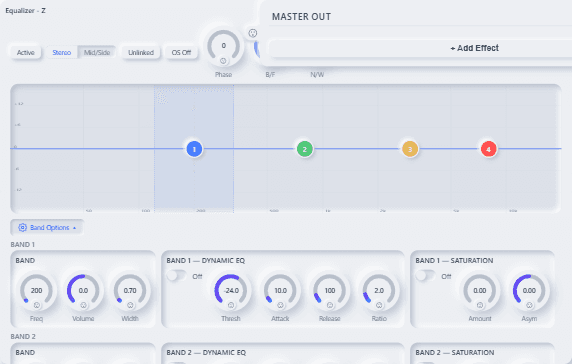
Task: Switch to Stereo mode
Action: [x=62, y=53]
